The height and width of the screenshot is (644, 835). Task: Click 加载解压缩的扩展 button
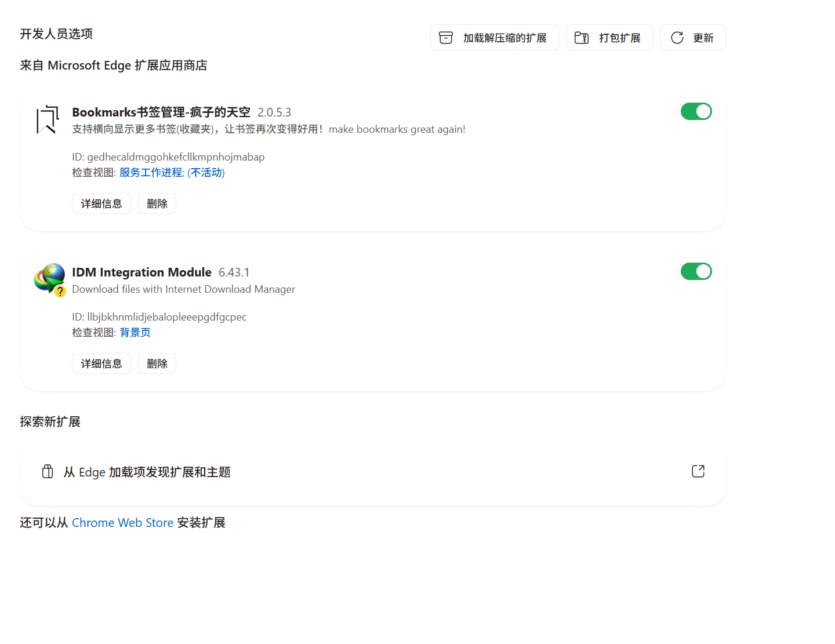(495, 38)
